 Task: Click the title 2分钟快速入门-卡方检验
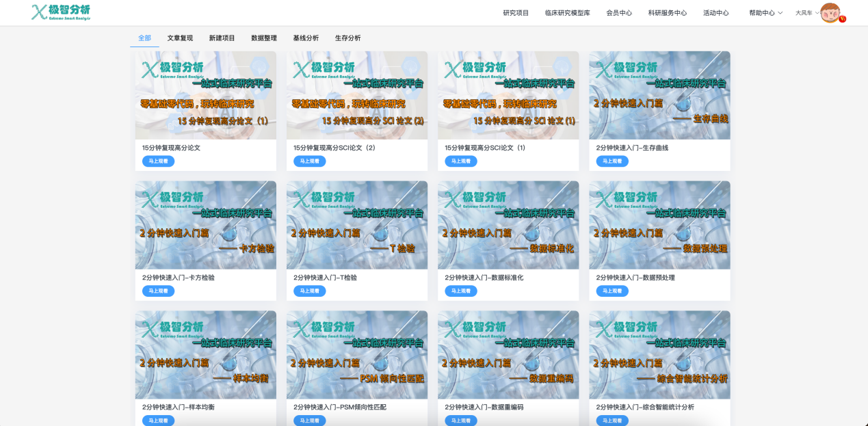(179, 278)
